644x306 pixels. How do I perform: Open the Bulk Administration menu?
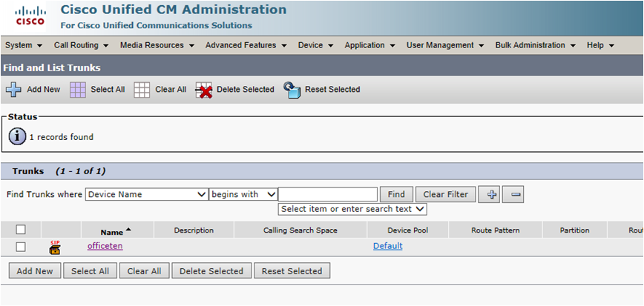pos(534,45)
